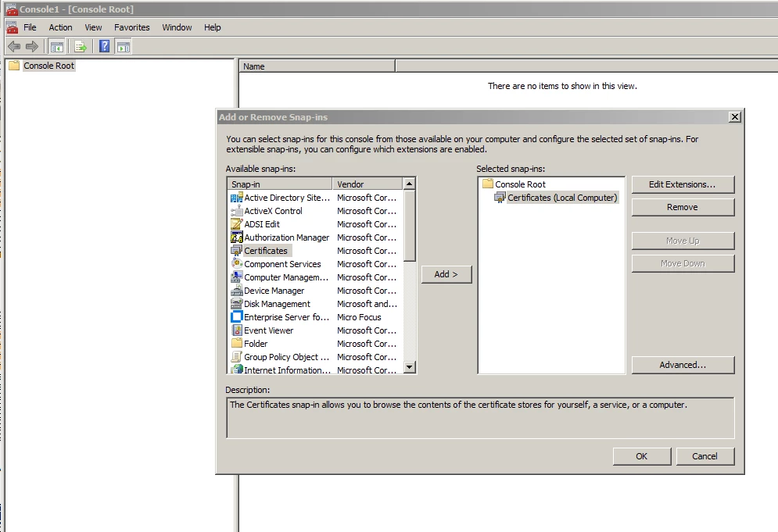This screenshot has height=532, width=778.
Task: Open the Window menu
Action: [x=177, y=27]
